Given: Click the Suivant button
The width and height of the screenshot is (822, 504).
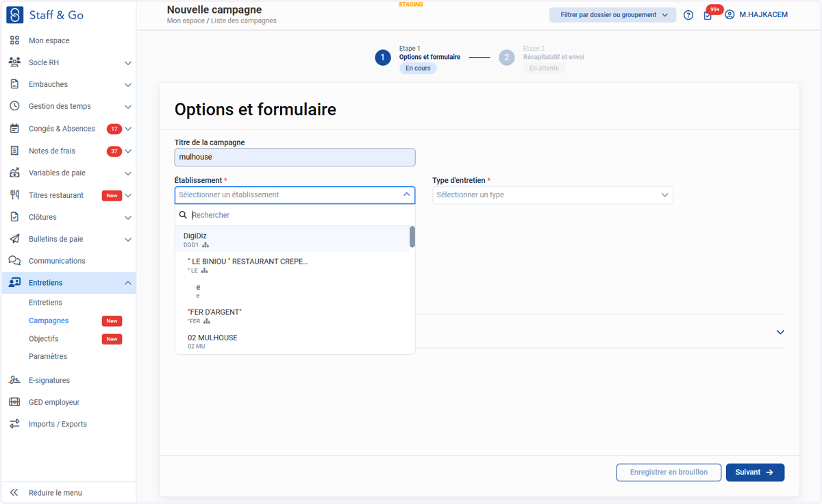Looking at the screenshot, I should point(755,473).
